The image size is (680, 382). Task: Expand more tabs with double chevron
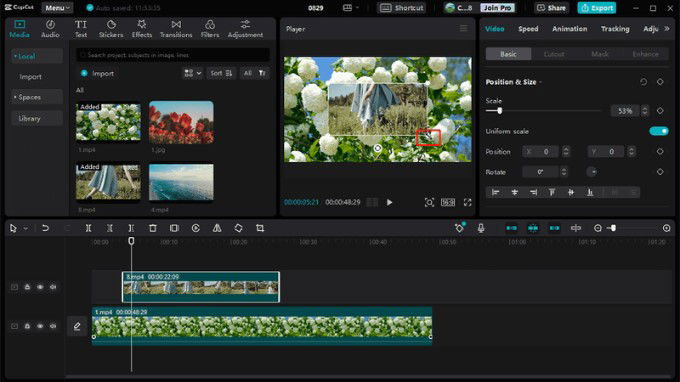[x=667, y=29]
